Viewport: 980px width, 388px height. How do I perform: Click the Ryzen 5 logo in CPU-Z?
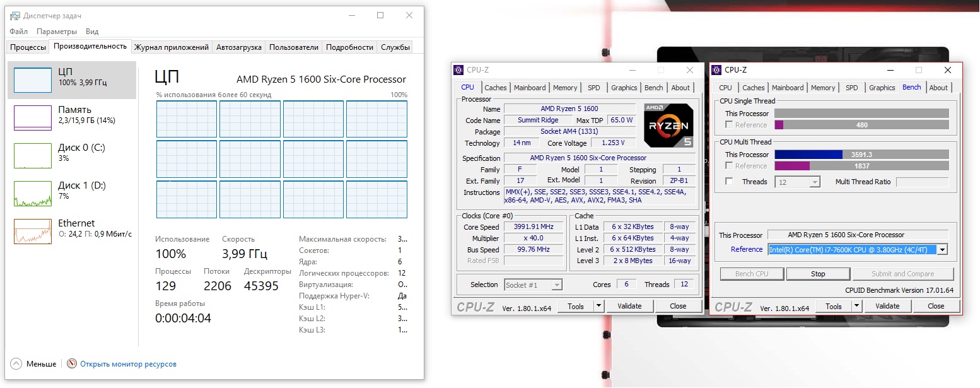[668, 125]
